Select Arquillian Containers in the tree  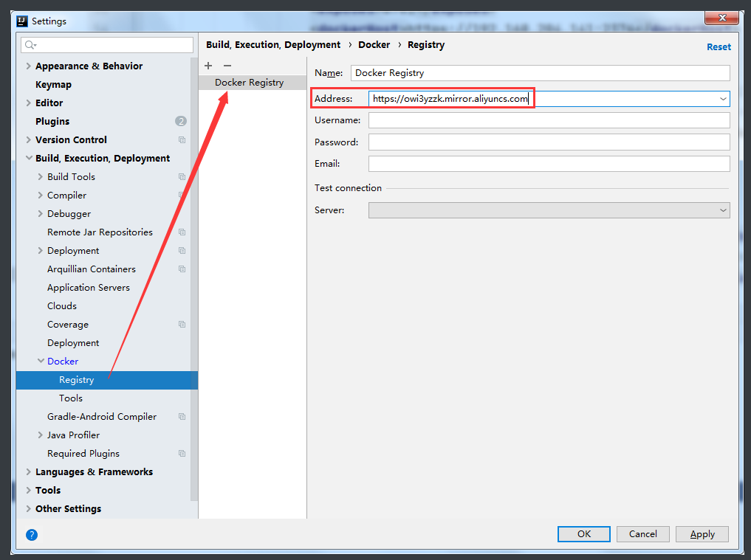point(91,269)
